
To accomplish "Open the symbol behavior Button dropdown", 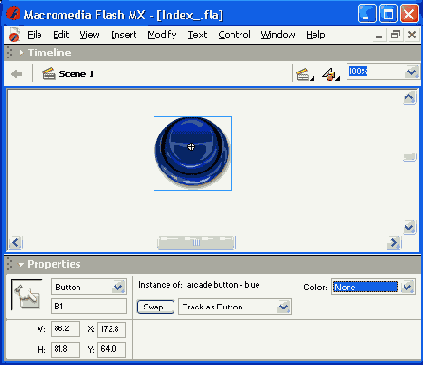I will 119,287.
